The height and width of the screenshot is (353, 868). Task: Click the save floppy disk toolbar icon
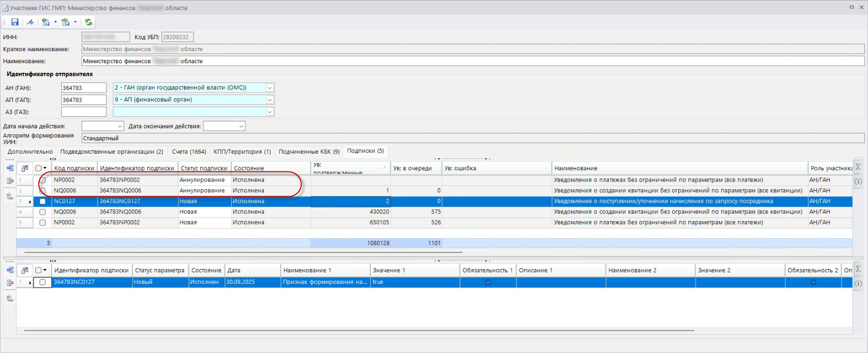click(15, 22)
